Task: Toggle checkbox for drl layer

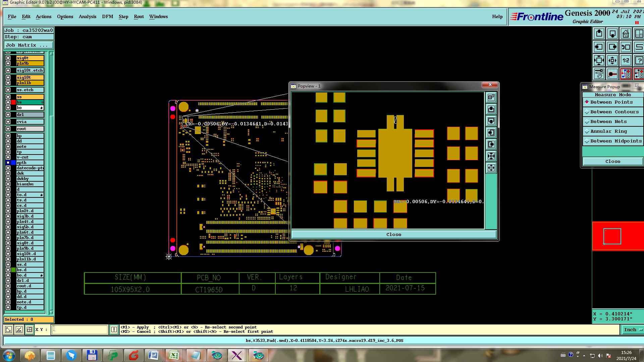Action: pyautogui.click(x=8, y=115)
